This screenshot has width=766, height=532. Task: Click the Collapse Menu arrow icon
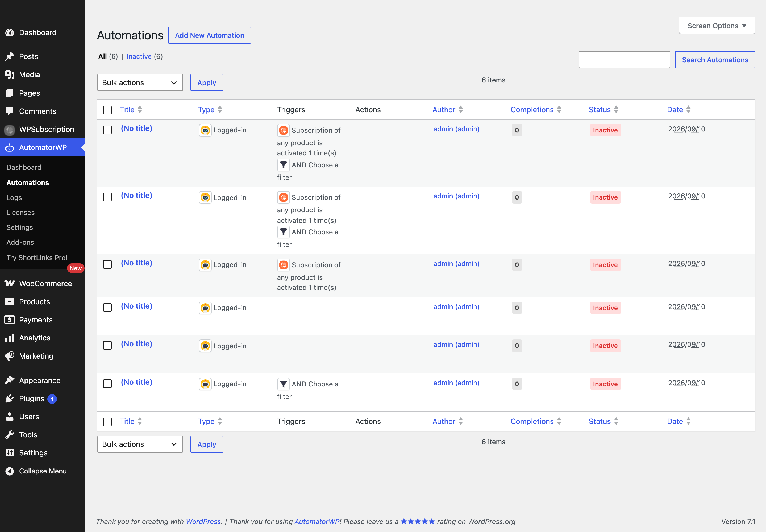pos(10,471)
